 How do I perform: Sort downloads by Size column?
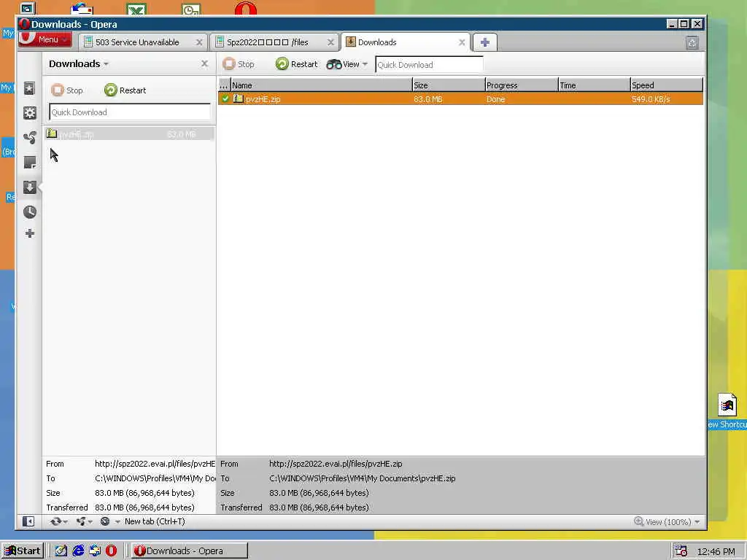[449, 85]
